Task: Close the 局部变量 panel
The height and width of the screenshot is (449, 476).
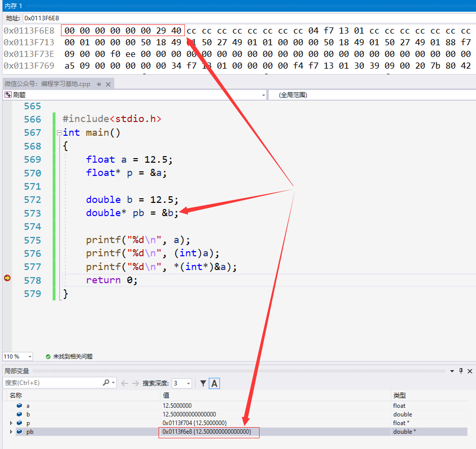Action: tap(470, 371)
